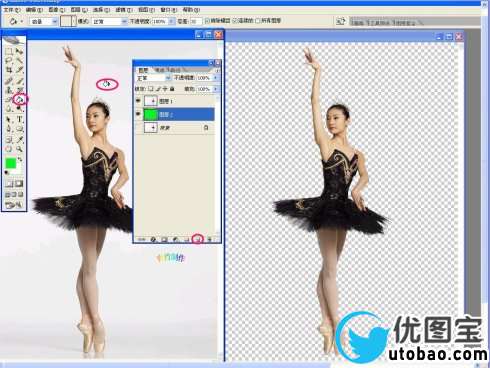Image resolution: width=490 pixels, height=368 pixels.
Task: Click the tolerance input field
Action: pos(196,21)
